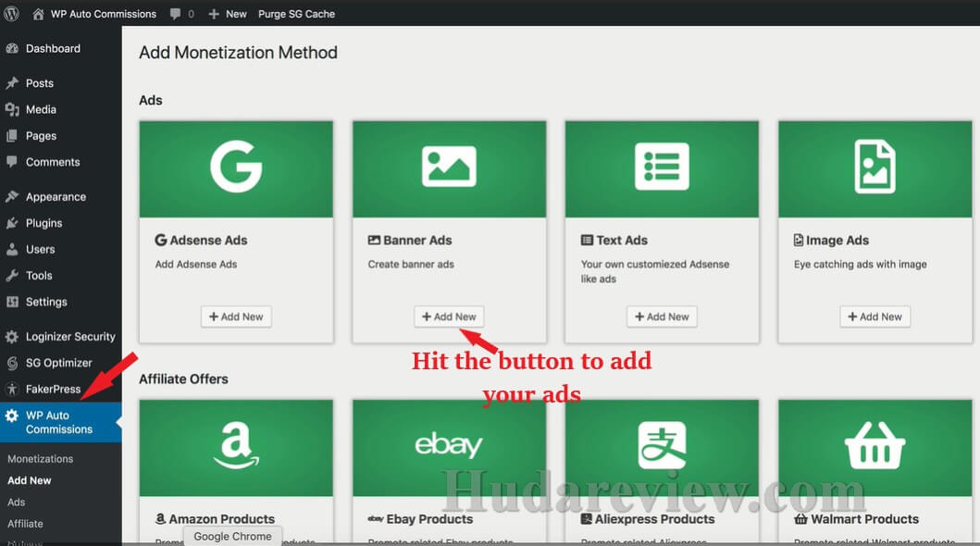The height and width of the screenshot is (546, 980).
Task: Open SG Optimizer menu
Action: coord(61,363)
